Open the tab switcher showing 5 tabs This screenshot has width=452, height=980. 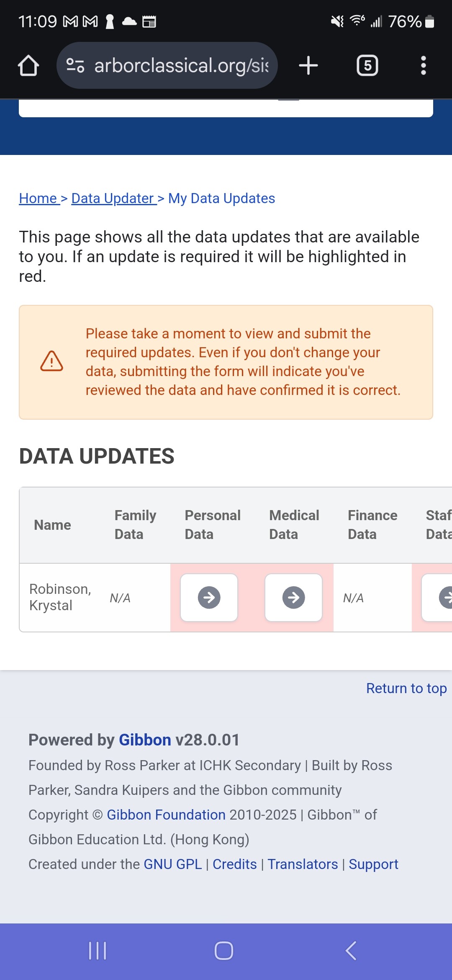point(367,66)
